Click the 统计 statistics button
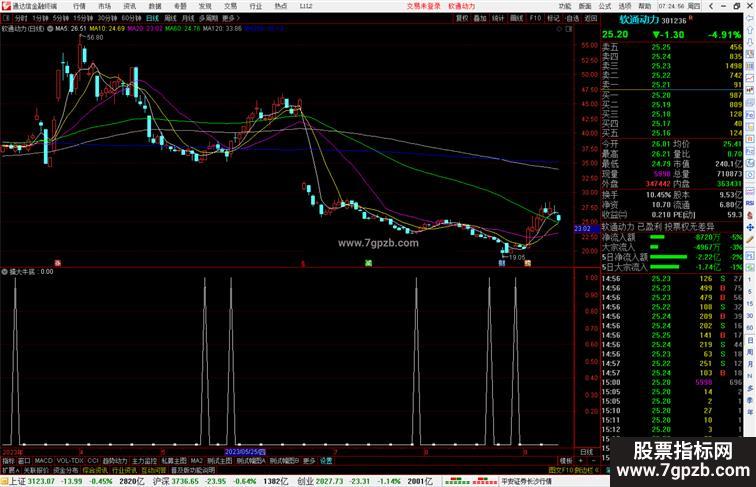 [x=498, y=18]
